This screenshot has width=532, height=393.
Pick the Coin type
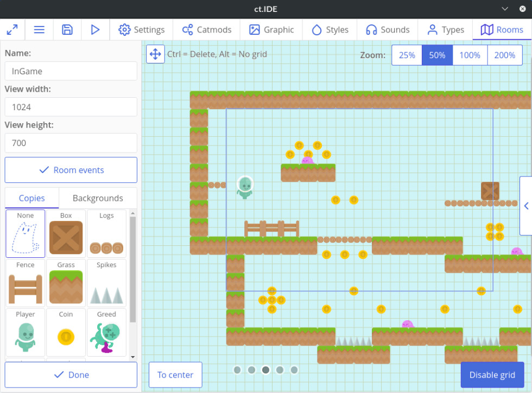pyautogui.click(x=66, y=332)
